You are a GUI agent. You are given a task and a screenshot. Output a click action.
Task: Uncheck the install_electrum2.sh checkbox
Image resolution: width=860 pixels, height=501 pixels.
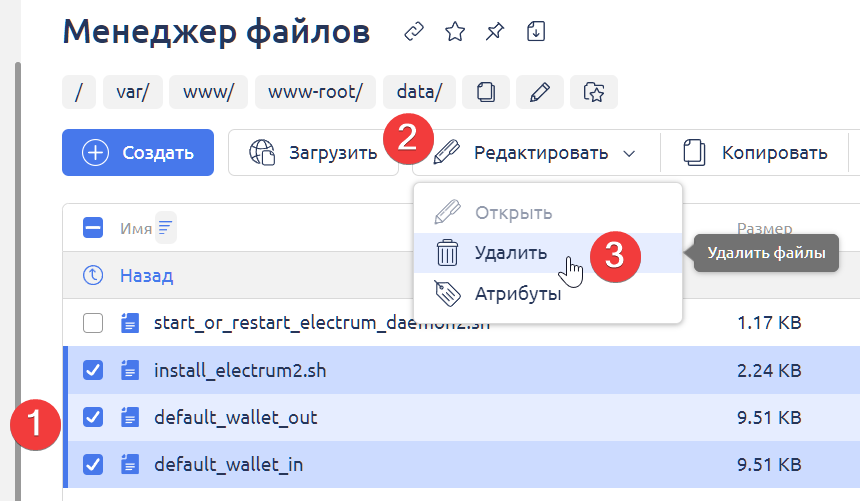(93, 371)
